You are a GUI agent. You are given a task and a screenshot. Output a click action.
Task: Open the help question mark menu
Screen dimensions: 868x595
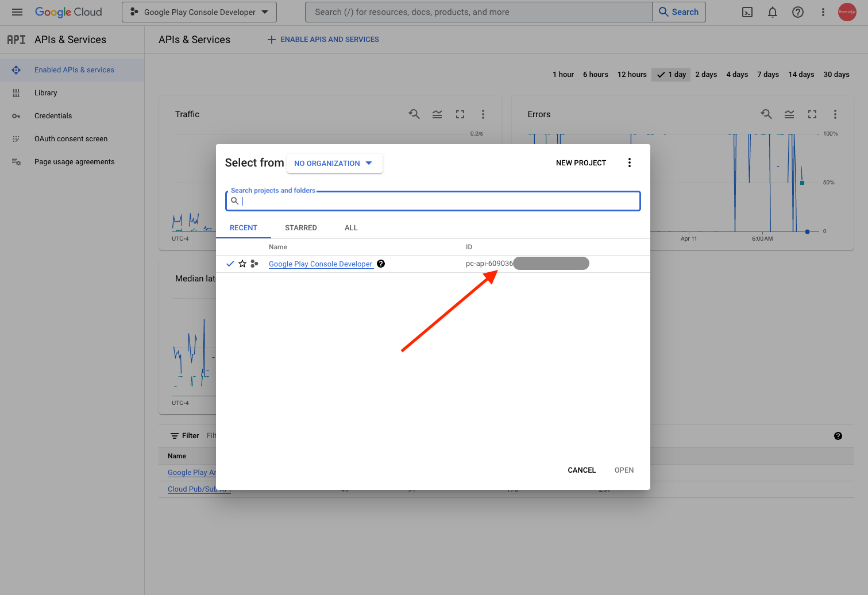point(798,12)
